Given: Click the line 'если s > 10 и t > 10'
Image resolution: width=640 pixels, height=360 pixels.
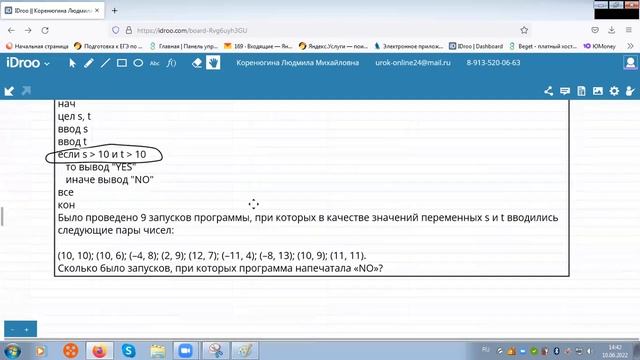Looking at the screenshot, I should click(x=102, y=154).
